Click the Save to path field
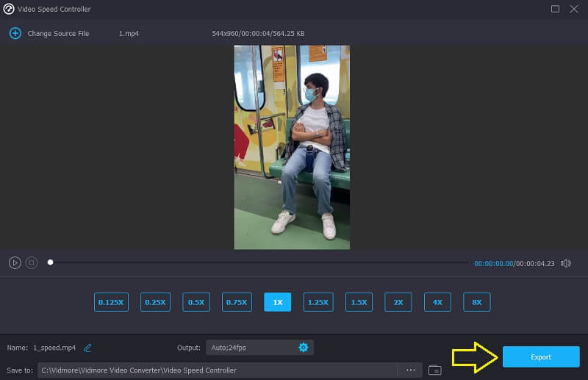The width and height of the screenshot is (588, 380). click(217, 370)
